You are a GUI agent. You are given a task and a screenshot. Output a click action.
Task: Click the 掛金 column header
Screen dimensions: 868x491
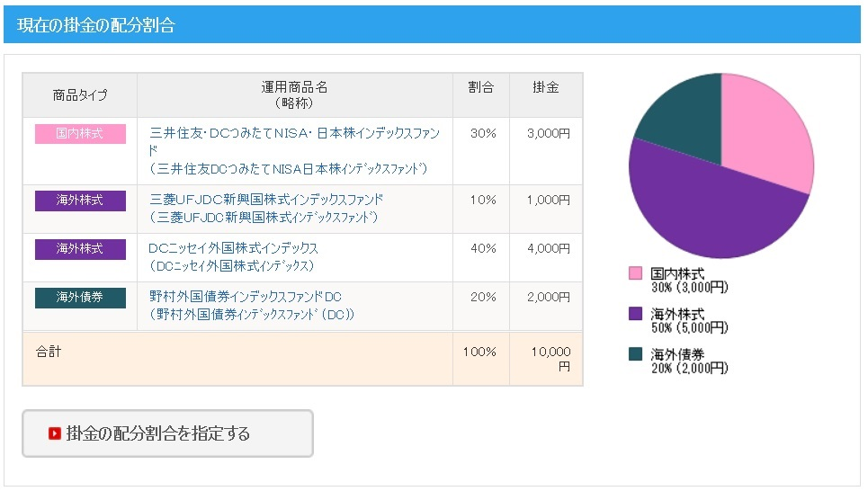pos(546,88)
